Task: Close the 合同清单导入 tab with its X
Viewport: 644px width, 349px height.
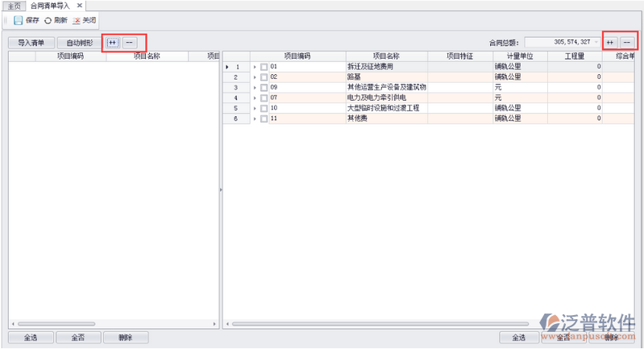Action: tap(80, 5)
